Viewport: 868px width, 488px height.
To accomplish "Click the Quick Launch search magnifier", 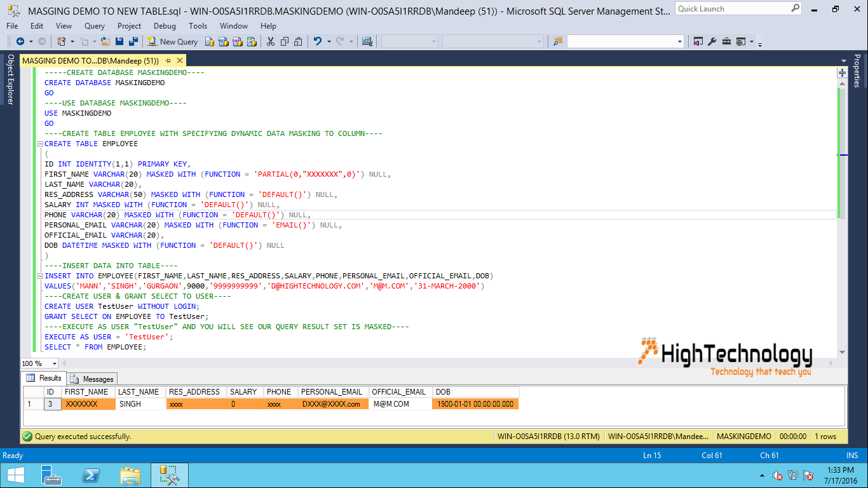I will point(795,8).
